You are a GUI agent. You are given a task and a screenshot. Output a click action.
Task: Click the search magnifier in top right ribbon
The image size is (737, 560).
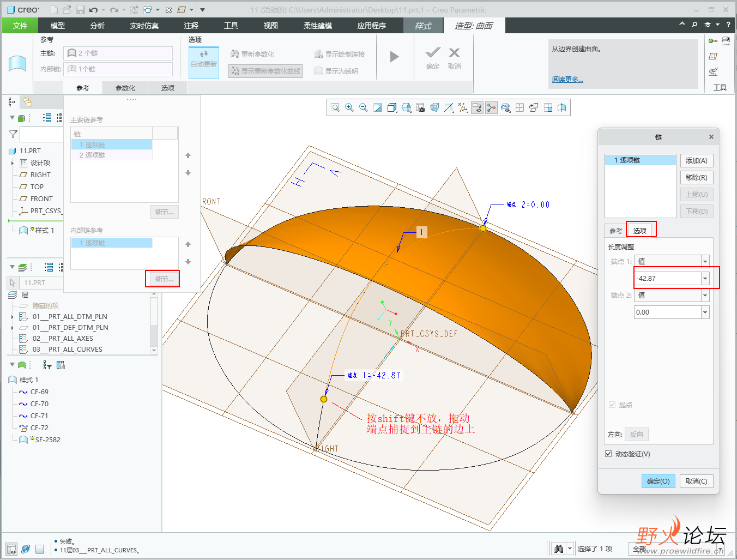click(x=694, y=25)
